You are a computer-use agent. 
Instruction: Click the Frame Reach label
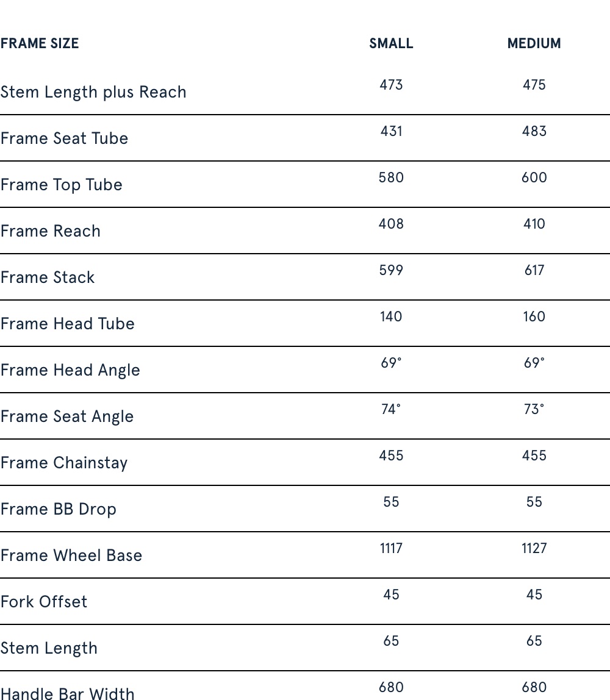[x=50, y=231]
